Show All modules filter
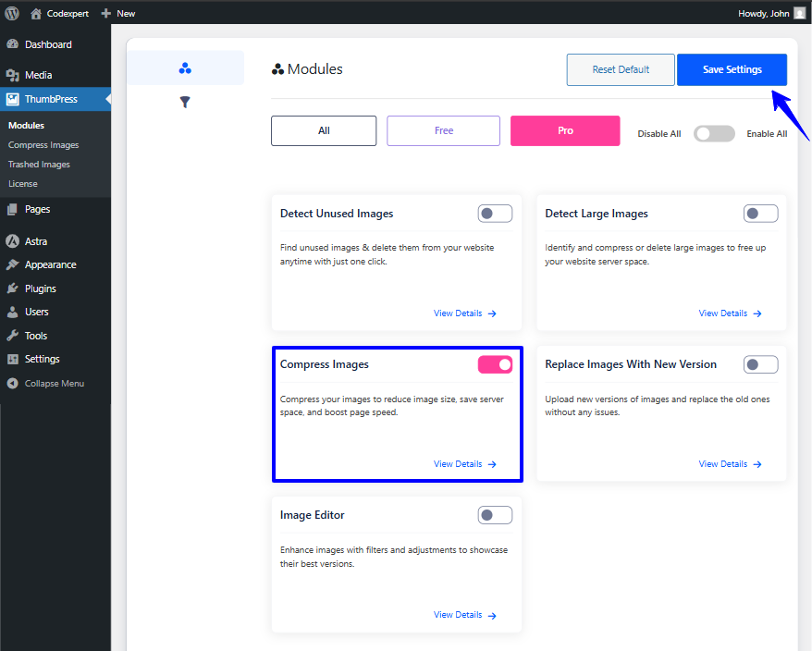 324,130
